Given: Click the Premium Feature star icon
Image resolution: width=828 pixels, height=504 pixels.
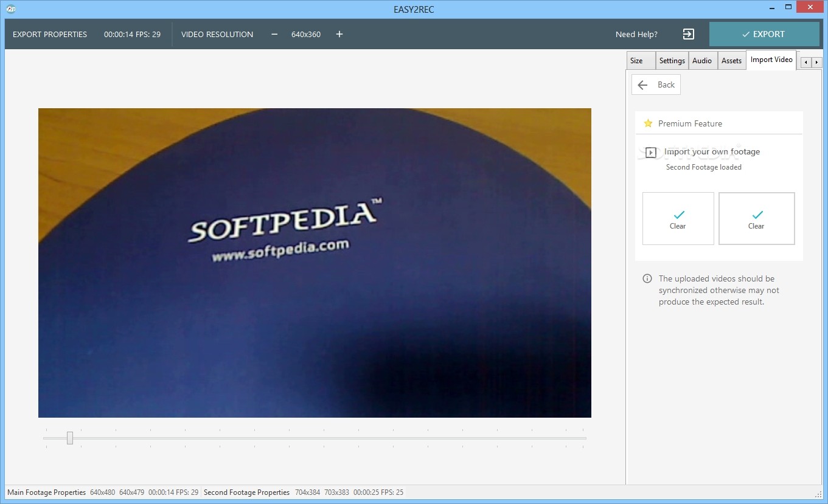Looking at the screenshot, I should pyautogui.click(x=648, y=123).
